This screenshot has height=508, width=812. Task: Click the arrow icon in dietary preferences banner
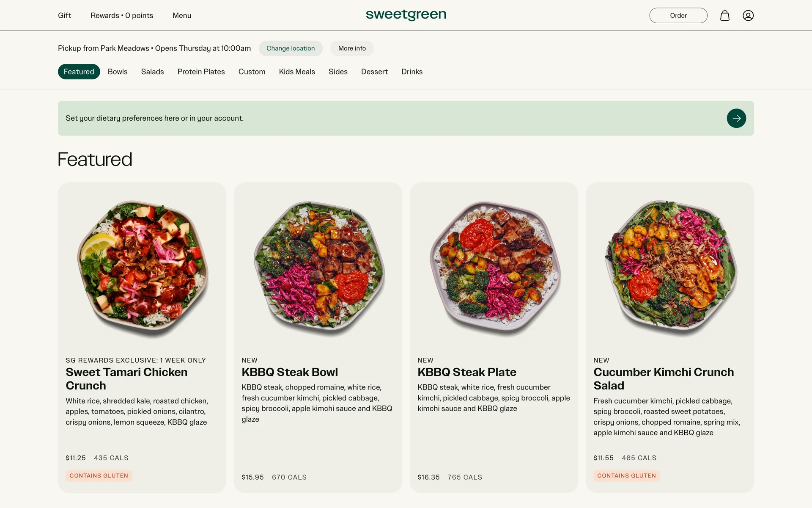736,118
